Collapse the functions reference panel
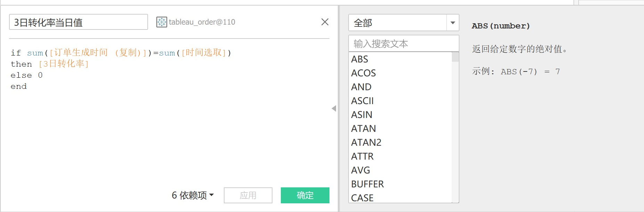 pyautogui.click(x=334, y=108)
